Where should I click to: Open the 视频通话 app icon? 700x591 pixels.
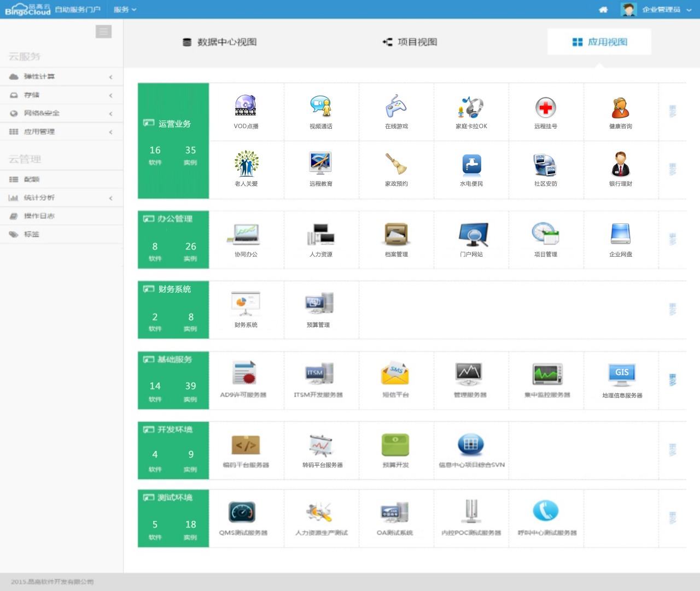320,106
